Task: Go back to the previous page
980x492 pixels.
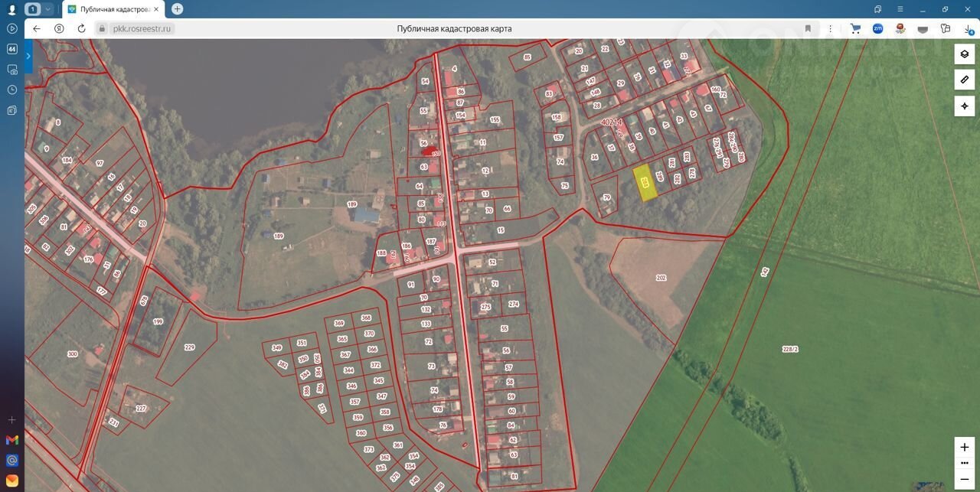Action: (x=37, y=28)
